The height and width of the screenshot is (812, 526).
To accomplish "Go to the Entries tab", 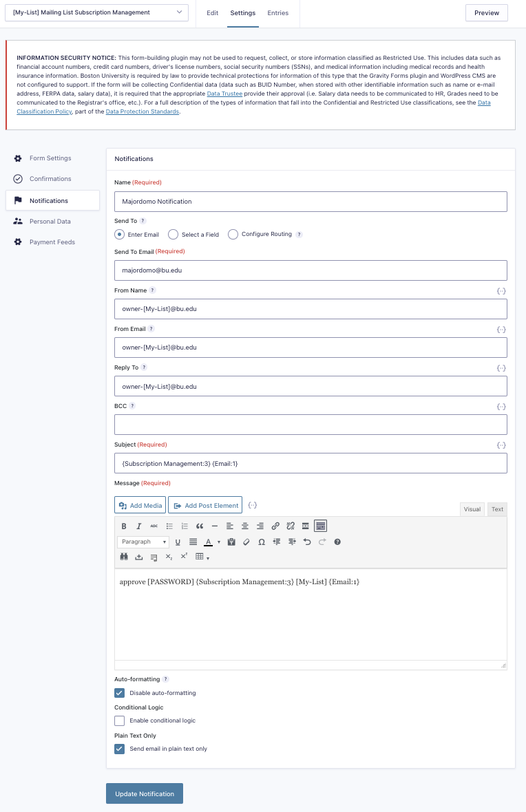I will [x=277, y=13].
